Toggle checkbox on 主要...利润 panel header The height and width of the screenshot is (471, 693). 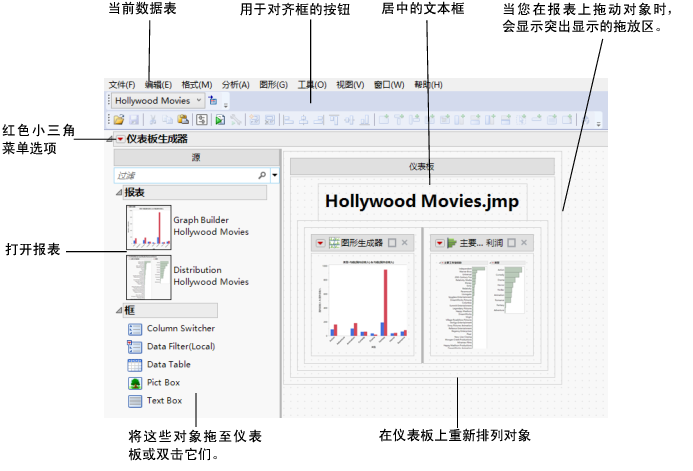pos(510,242)
